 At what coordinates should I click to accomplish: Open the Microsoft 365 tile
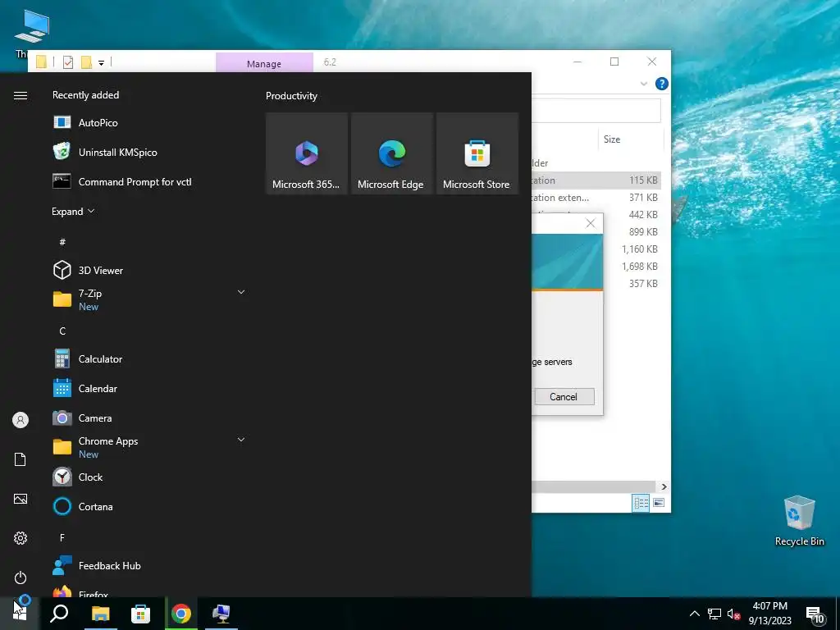point(307,153)
